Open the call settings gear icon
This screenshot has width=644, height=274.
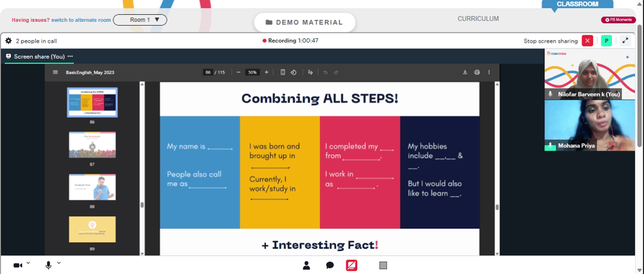click(8, 41)
